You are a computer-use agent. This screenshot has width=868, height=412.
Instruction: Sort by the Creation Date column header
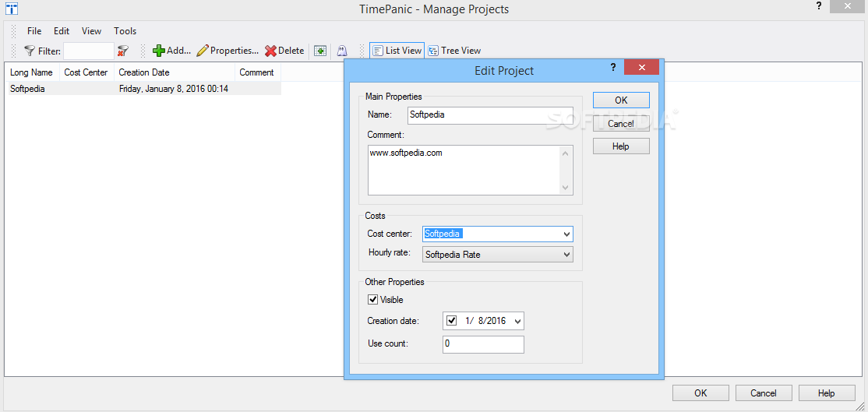pyautogui.click(x=175, y=72)
